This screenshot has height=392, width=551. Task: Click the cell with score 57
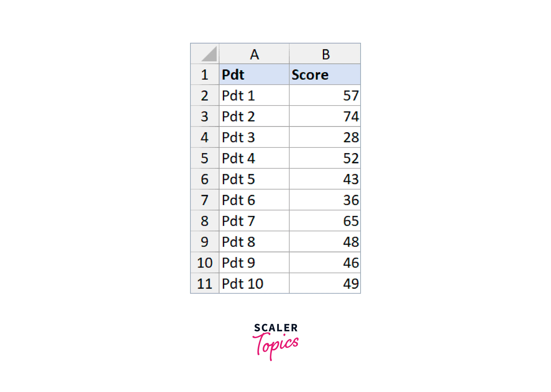[x=325, y=96]
